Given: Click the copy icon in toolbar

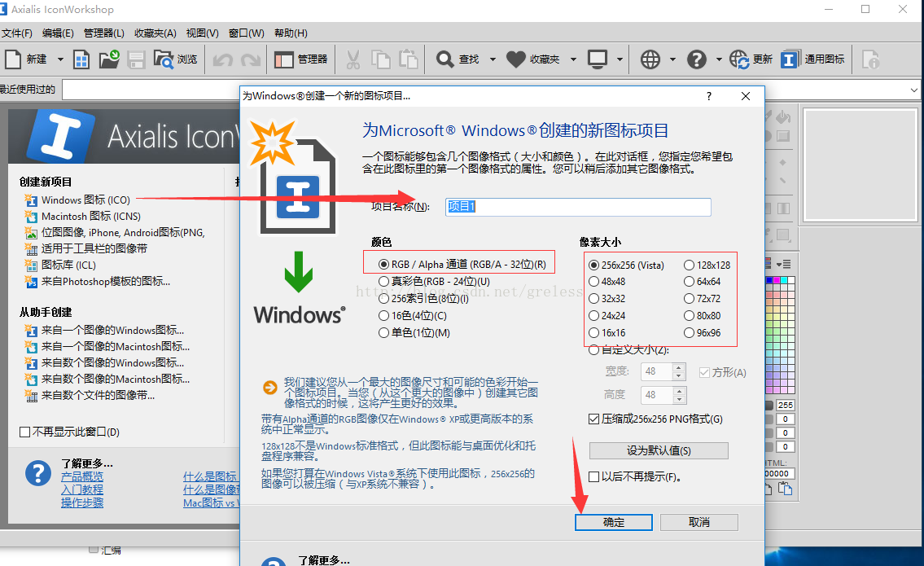Looking at the screenshot, I should coord(381,59).
